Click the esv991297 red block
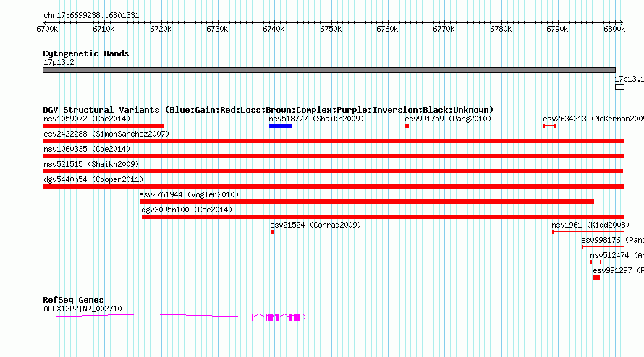The image size is (644, 357). click(596, 278)
